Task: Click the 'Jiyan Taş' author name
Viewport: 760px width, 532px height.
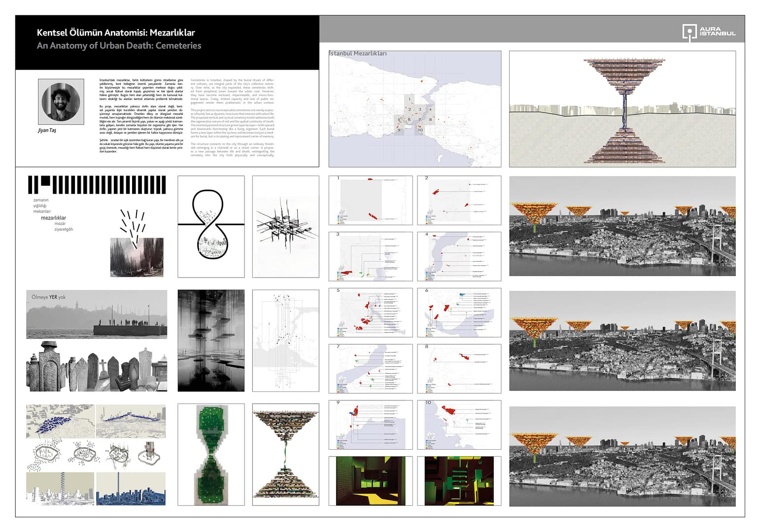Action: coord(47,130)
